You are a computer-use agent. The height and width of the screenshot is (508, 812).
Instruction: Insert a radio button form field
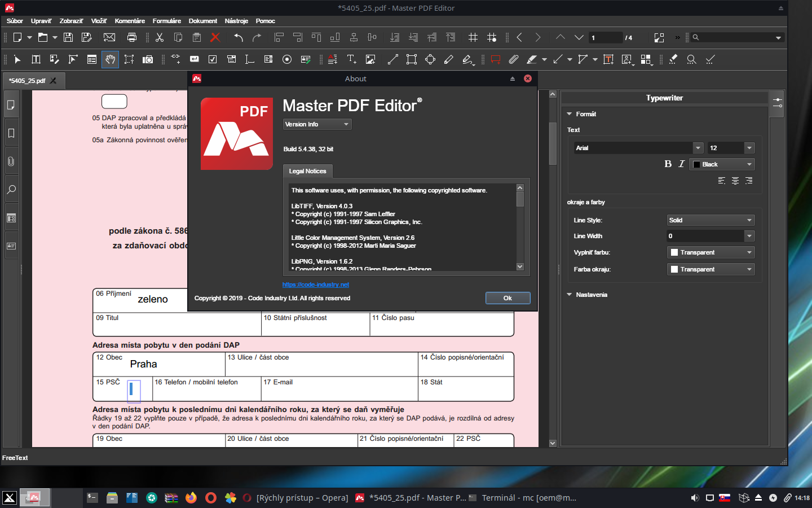(287, 59)
